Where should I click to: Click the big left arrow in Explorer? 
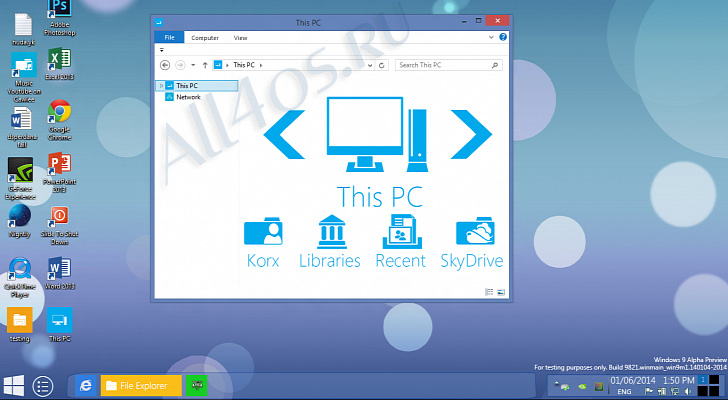284,135
